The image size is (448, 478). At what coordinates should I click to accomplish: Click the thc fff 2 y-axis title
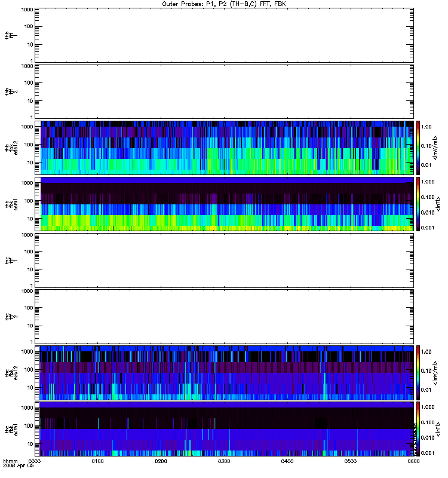click(11, 317)
